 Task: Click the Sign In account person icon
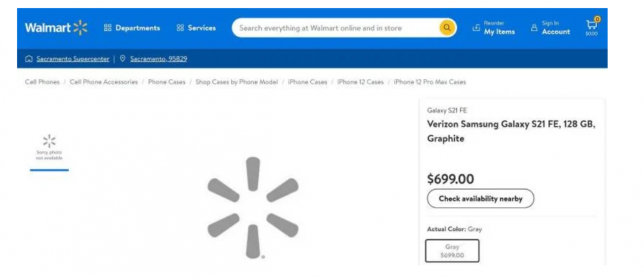point(534,28)
